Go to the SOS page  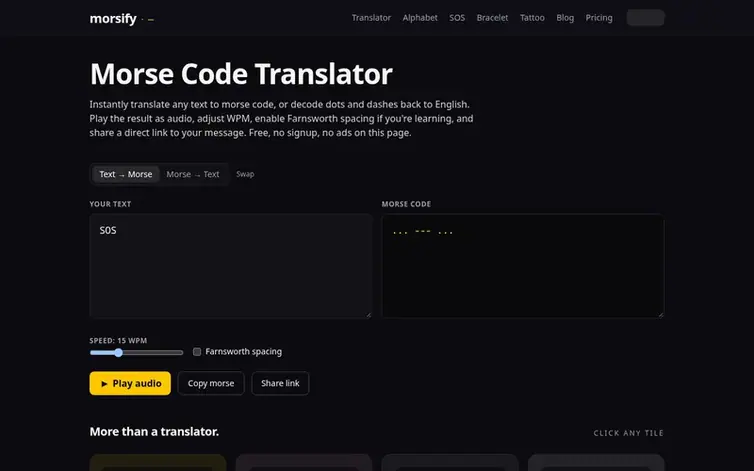[457, 18]
